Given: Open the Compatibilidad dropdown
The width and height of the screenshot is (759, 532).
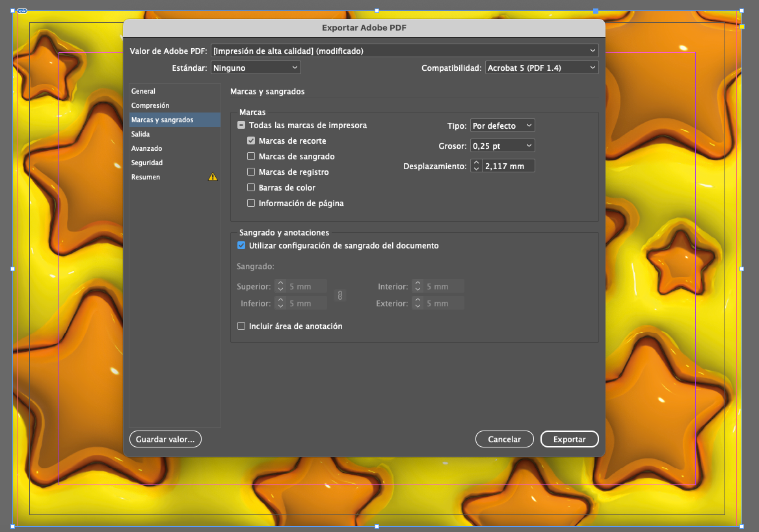Looking at the screenshot, I should coord(542,68).
